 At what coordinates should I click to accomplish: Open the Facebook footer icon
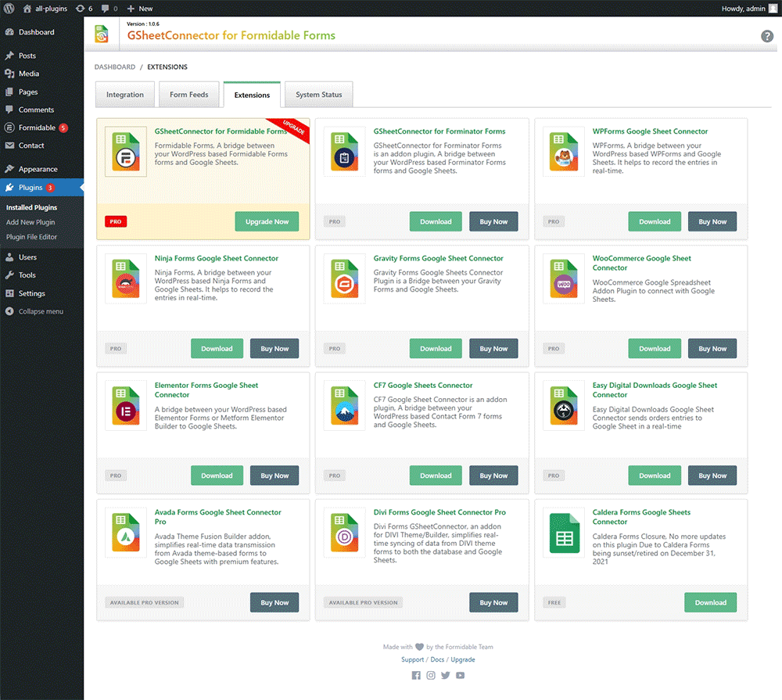(416, 675)
